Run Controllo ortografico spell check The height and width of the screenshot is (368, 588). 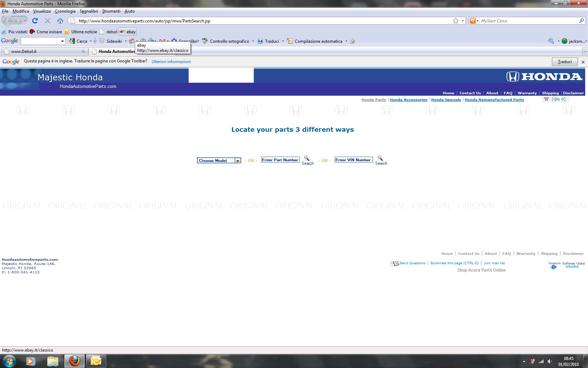226,41
